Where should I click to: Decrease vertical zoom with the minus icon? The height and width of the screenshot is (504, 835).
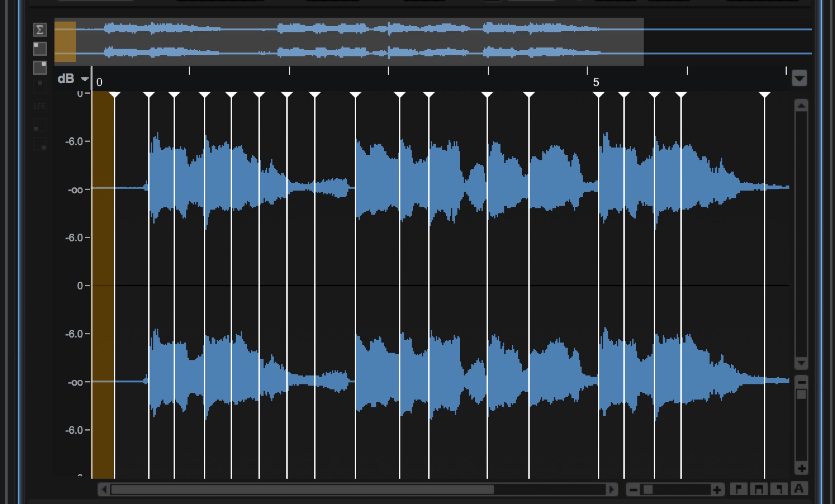[801, 382]
